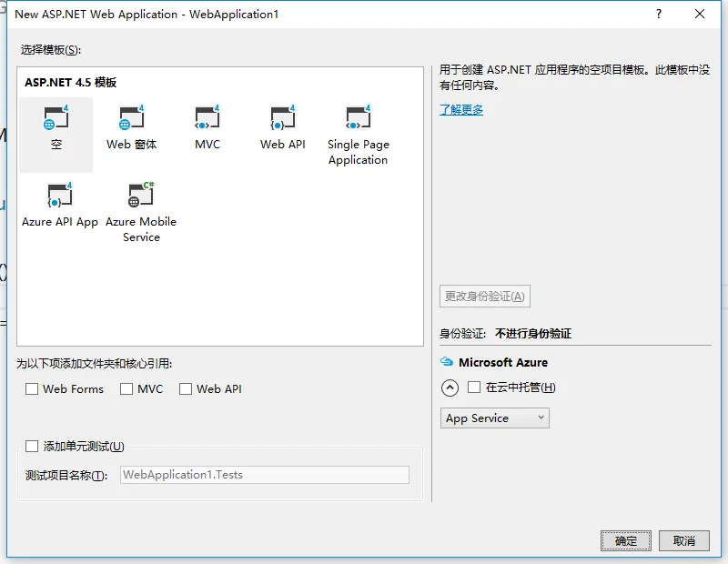Screen dimensions: 728x564
Task: Open the dialog help question mark
Action: point(658,14)
